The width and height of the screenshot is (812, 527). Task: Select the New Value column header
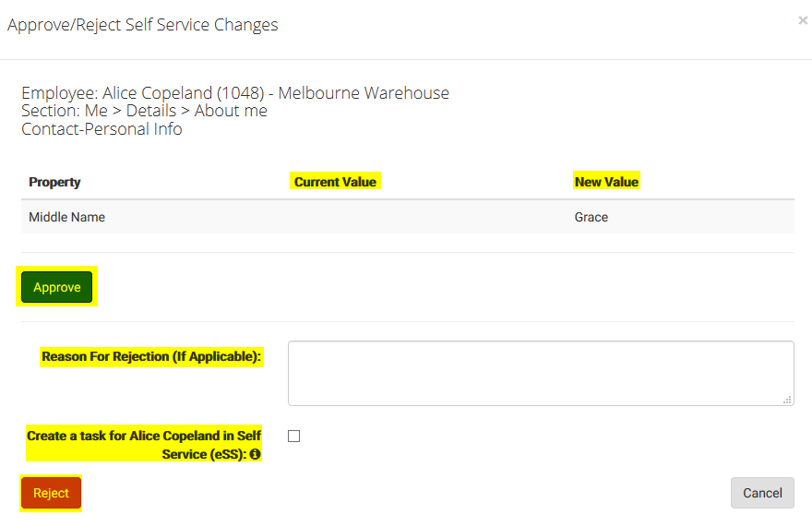tap(606, 182)
